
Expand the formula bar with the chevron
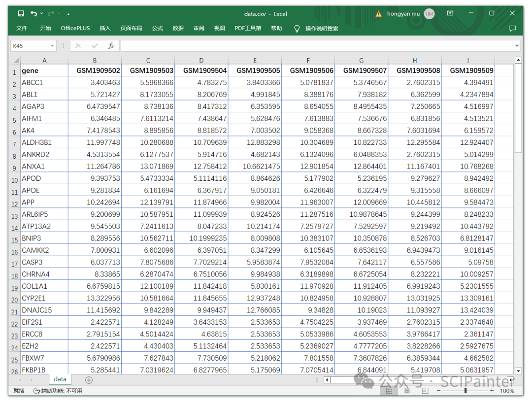[517, 46]
